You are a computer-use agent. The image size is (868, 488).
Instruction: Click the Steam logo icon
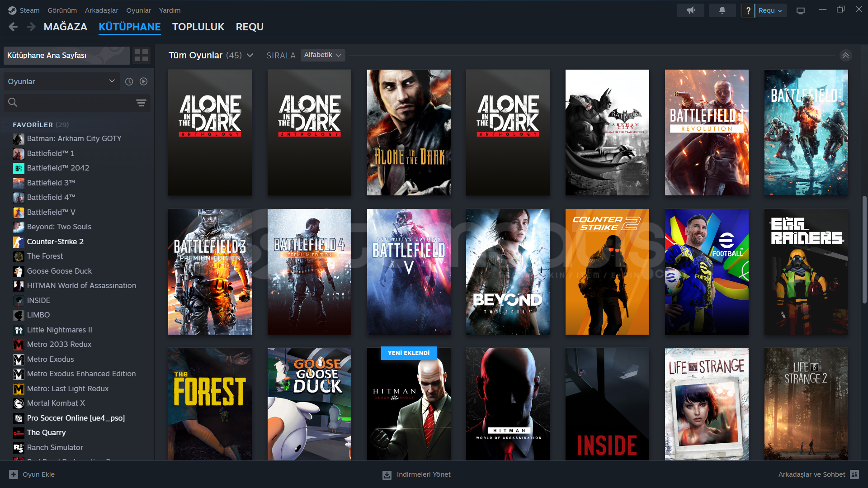click(12, 10)
